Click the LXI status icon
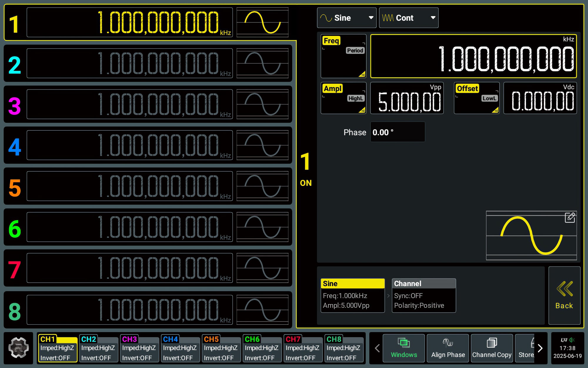Screen dimensions: 588x368 tap(564, 340)
